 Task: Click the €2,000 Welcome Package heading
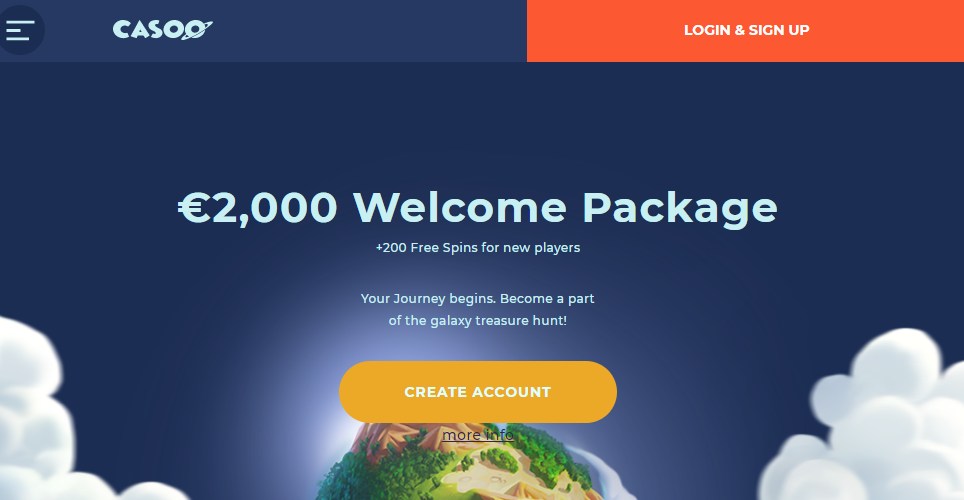(x=478, y=207)
